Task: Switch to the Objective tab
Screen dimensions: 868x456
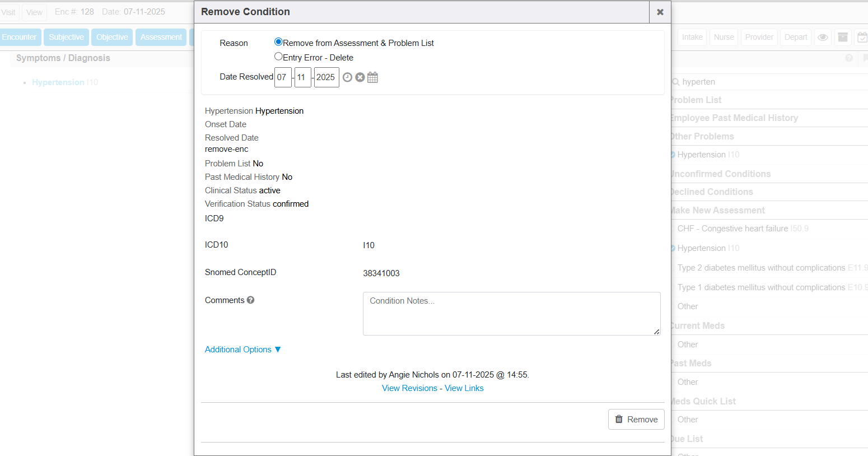Action: tap(112, 38)
